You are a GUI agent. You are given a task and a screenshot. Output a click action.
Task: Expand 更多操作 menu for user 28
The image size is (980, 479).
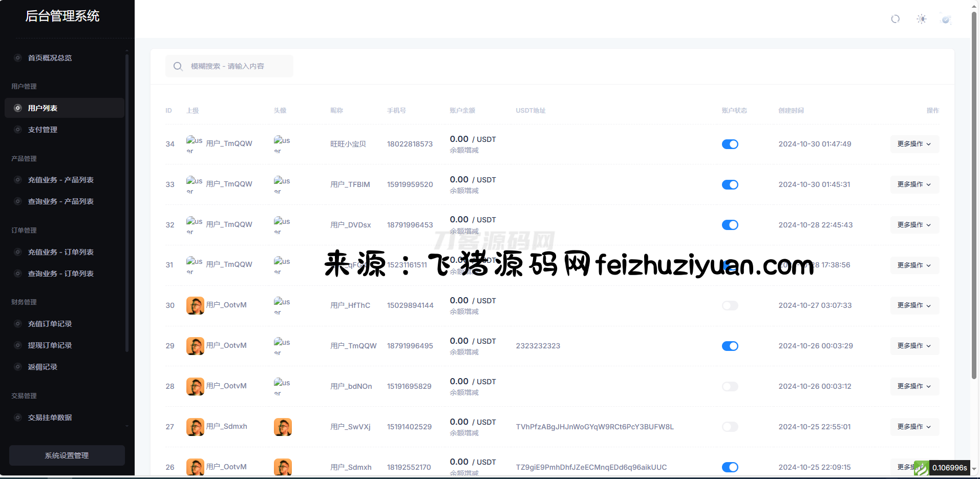914,386
